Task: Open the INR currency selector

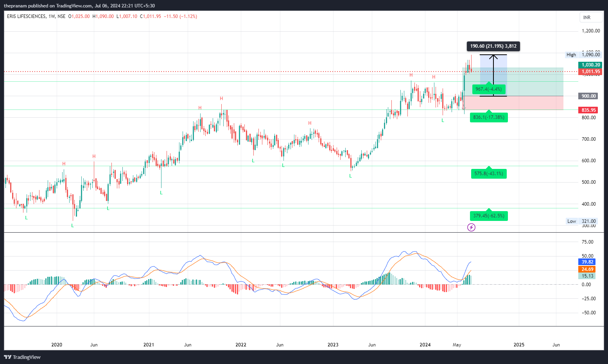Action: (x=591, y=18)
